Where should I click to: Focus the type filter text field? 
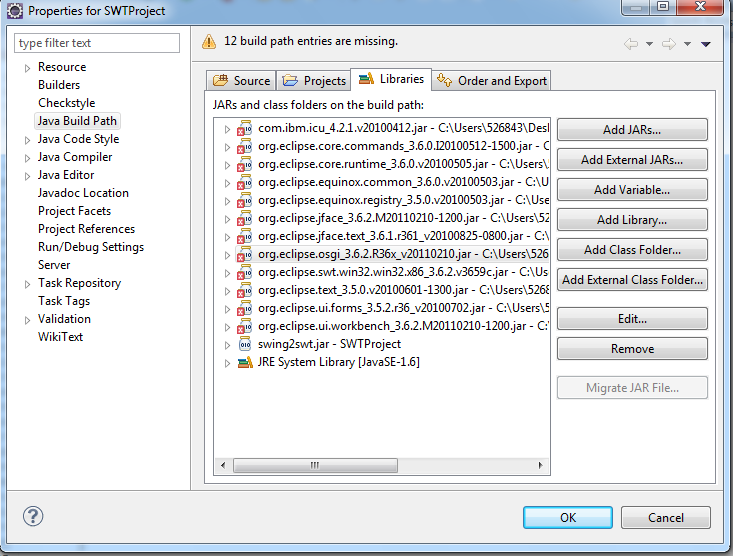97,43
